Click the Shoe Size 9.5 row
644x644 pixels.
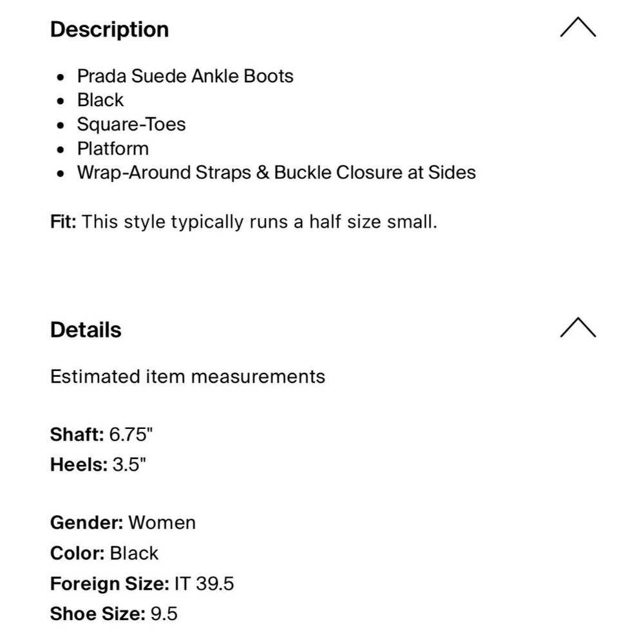(113, 614)
